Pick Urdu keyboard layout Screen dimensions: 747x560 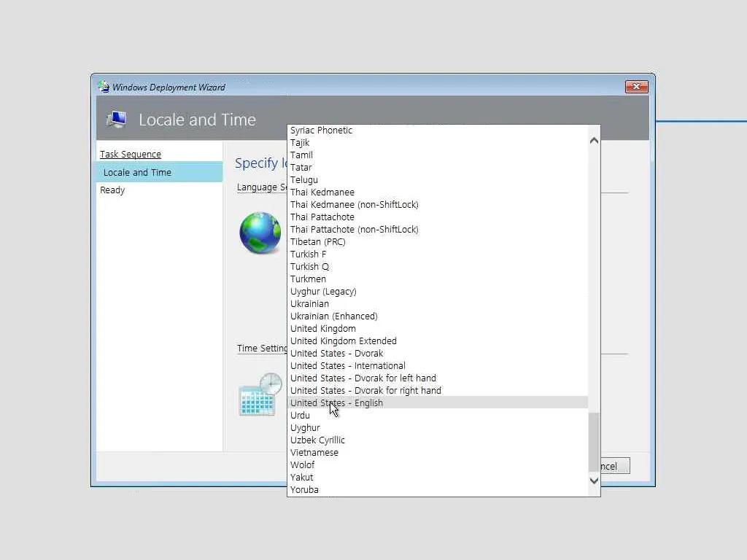(x=438, y=415)
